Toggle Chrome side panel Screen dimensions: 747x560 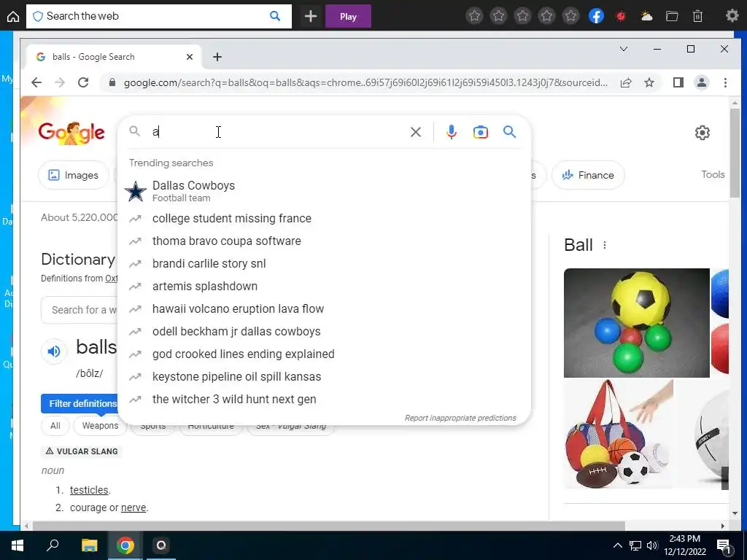[x=678, y=82]
